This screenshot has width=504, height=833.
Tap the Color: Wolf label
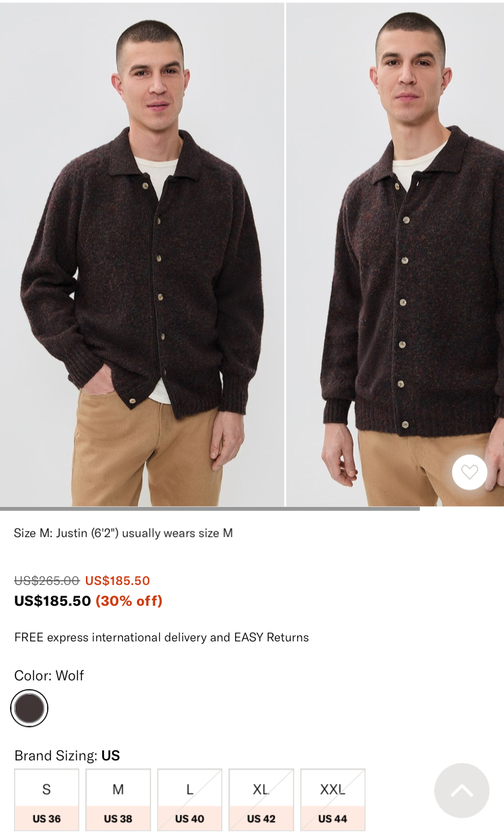tap(49, 676)
